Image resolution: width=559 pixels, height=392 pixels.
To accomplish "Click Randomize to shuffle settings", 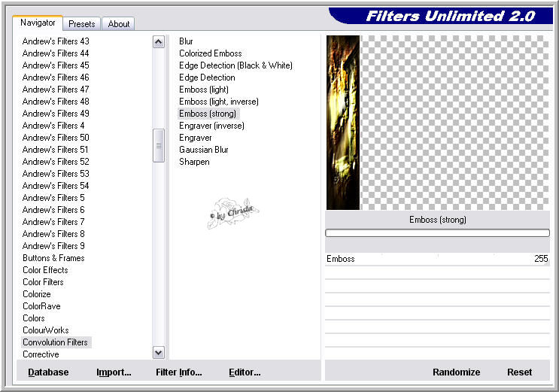I will tap(457, 372).
